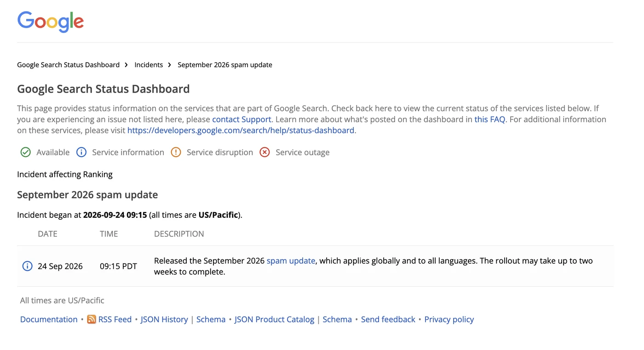This screenshot has height=350, width=644.
Task: Open the RSS Feed link
Action: tap(115, 319)
